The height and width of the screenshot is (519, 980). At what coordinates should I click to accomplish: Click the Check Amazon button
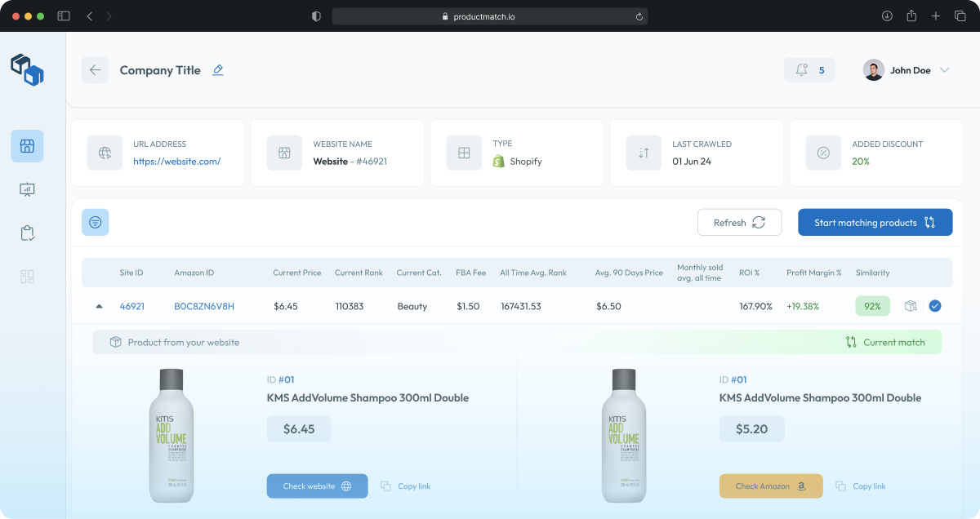(x=771, y=486)
